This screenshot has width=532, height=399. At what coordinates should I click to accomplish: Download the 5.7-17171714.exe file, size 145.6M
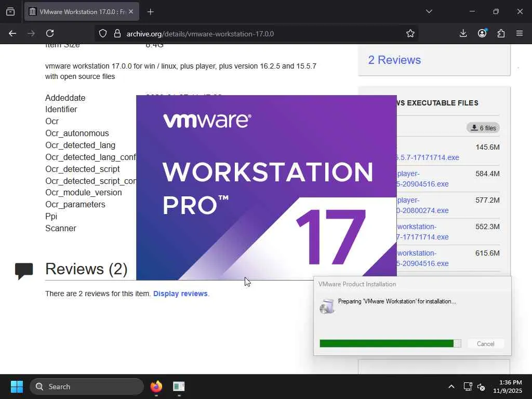pos(428,157)
